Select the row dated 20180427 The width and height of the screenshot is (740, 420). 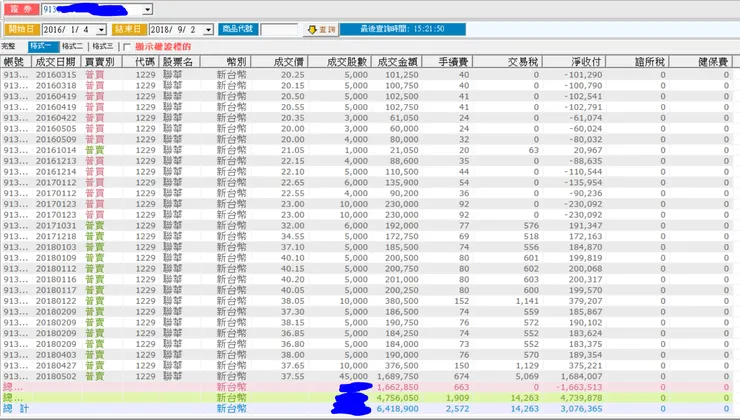367,366
